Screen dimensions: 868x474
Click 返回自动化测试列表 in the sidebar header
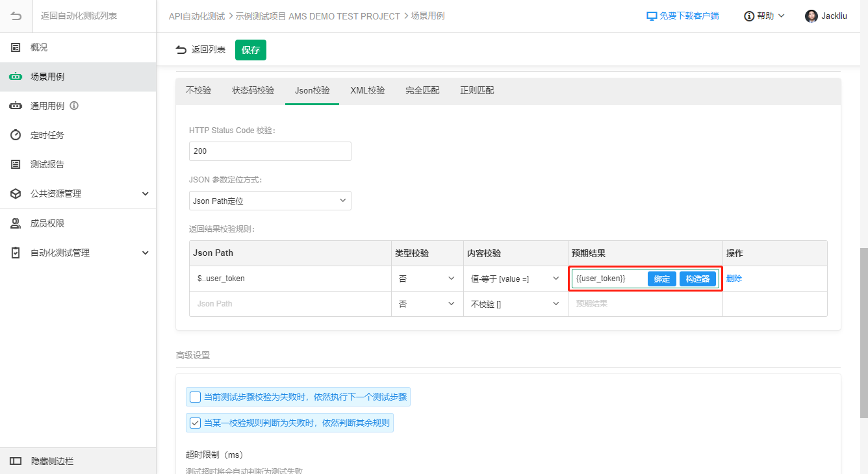(79, 16)
